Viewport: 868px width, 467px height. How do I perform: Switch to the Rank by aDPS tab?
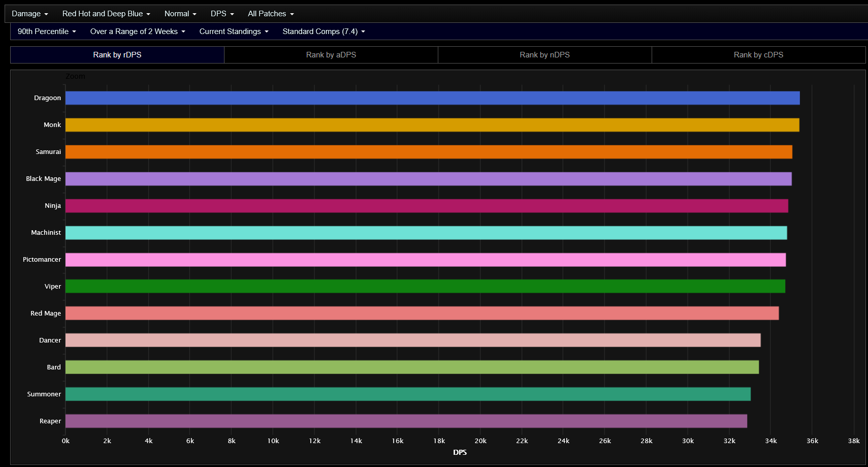coord(331,55)
